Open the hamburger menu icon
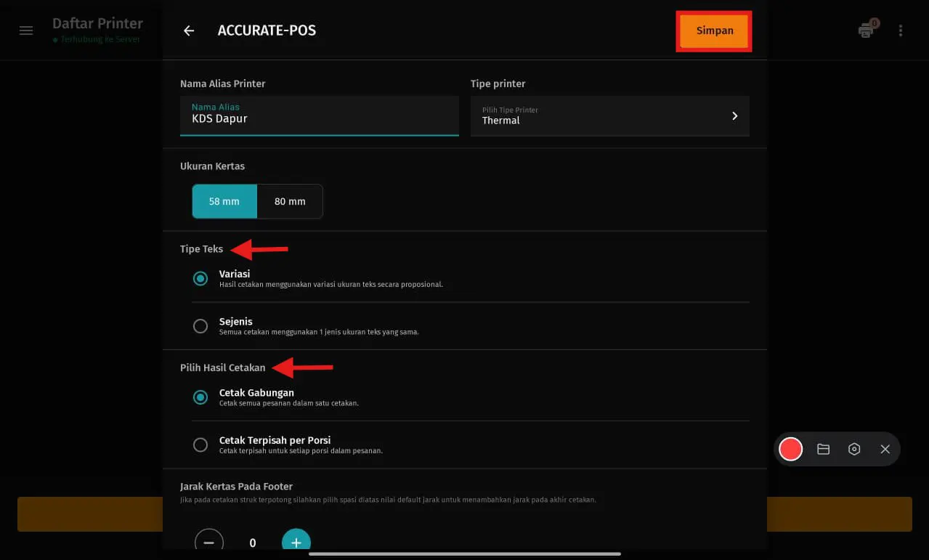Image resolution: width=929 pixels, height=560 pixels. 26,31
